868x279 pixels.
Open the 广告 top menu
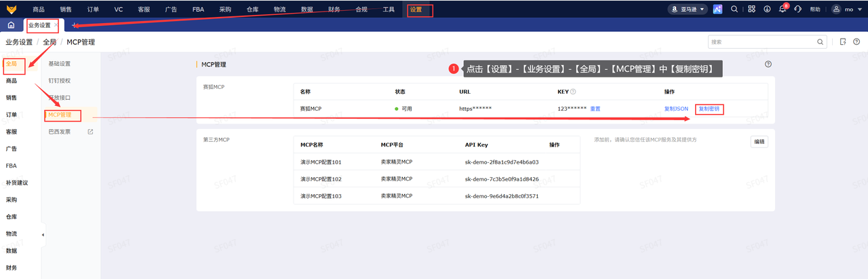172,10
